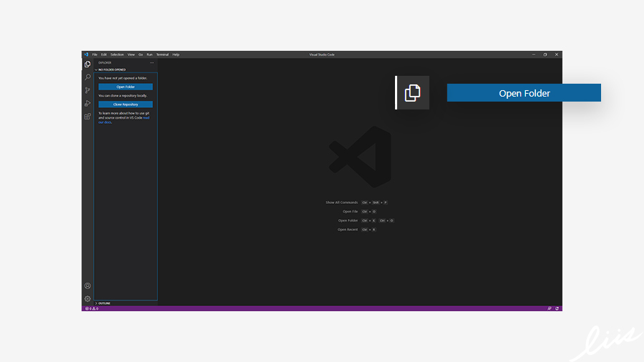Click 'Show All Commands' shortcut hint text
The width and height of the screenshot is (644, 362).
click(x=342, y=202)
